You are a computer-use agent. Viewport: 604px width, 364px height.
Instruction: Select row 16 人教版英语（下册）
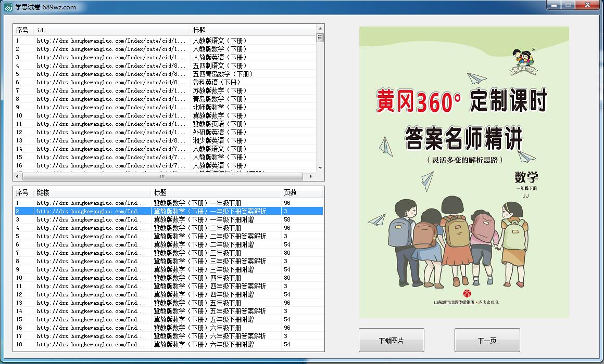[165, 165]
